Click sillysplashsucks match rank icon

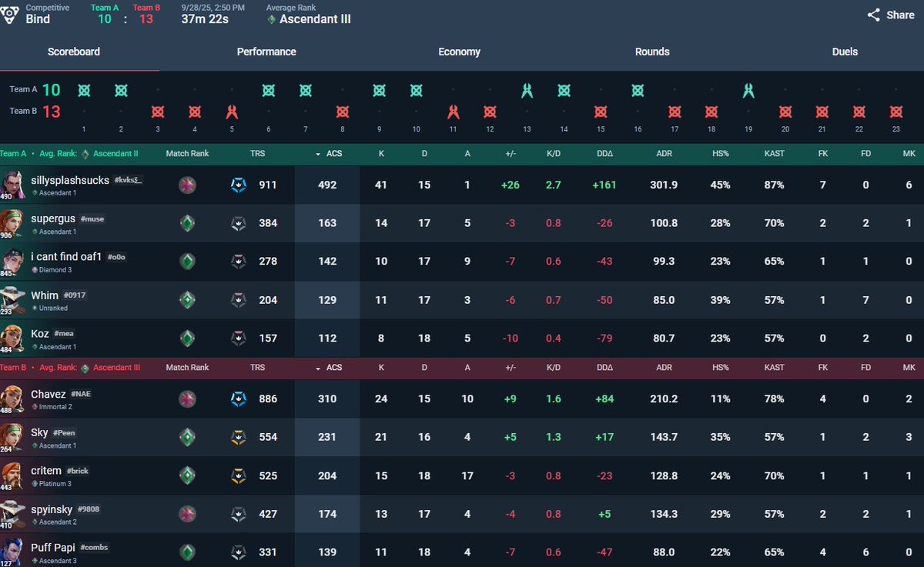pos(187,185)
